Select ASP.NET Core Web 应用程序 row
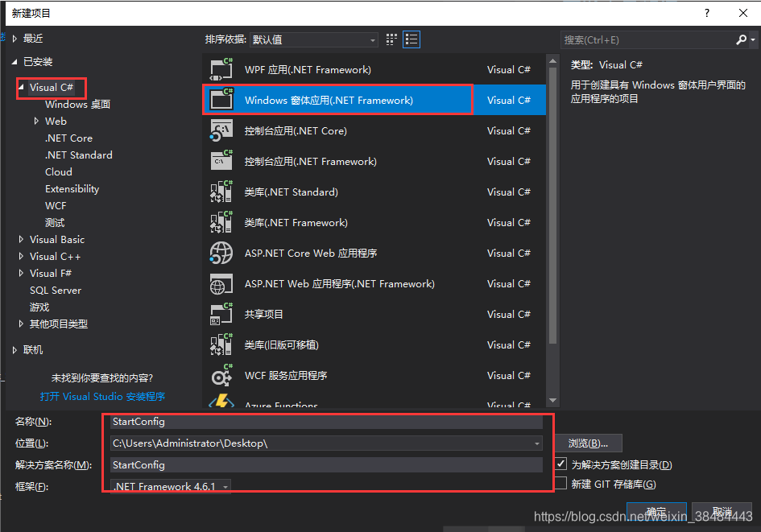The image size is (761, 532). 374,253
